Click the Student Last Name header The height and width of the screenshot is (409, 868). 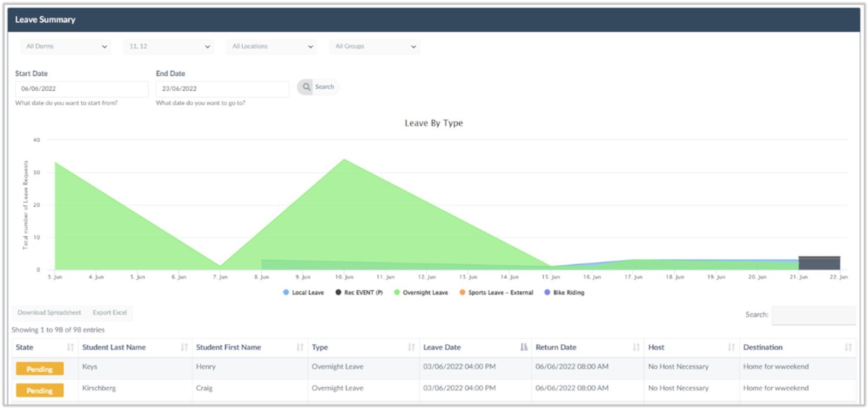135,347
